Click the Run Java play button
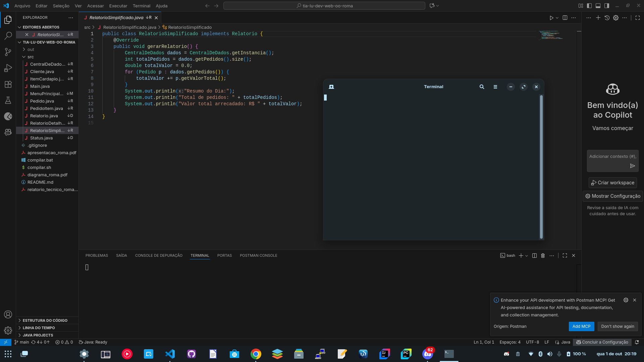The height and width of the screenshot is (362, 644). 551,18
